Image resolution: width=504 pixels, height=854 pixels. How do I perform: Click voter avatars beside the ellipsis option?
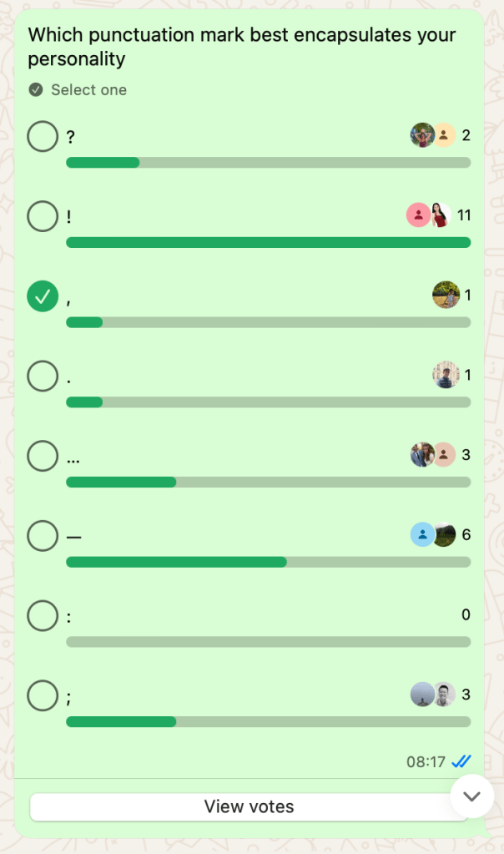pyautogui.click(x=432, y=455)
